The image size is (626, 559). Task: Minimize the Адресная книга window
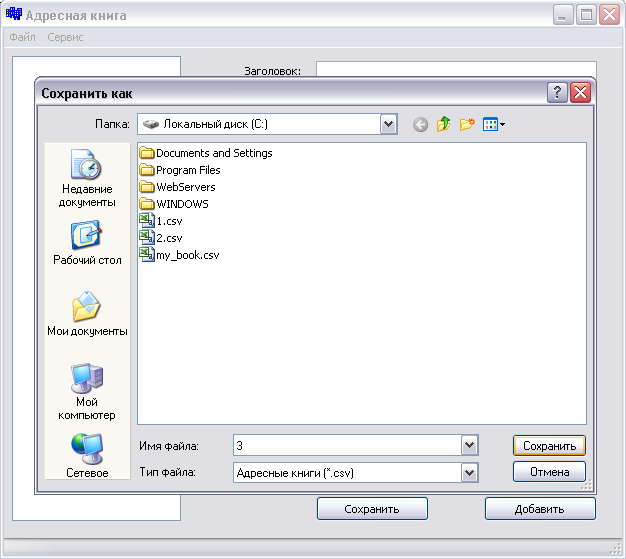pos(563,15)
